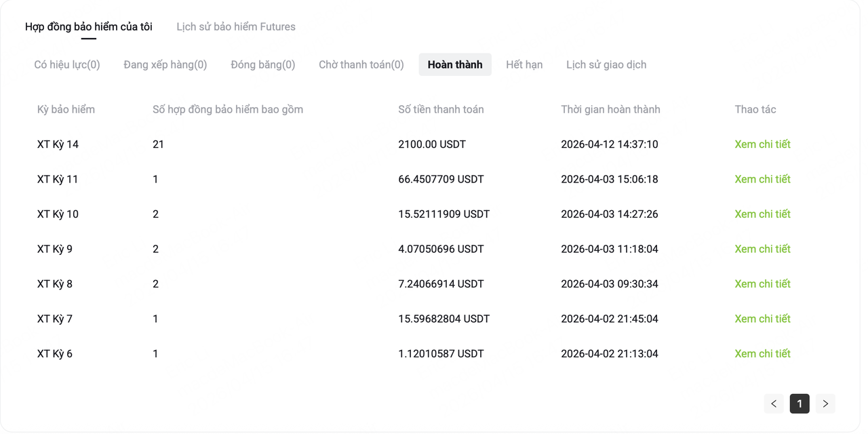Open Xem chi tiết for XT Kỳ 8
Image resolution: width=868 pixels, height=434 pixels.
(x=763, y=284)
